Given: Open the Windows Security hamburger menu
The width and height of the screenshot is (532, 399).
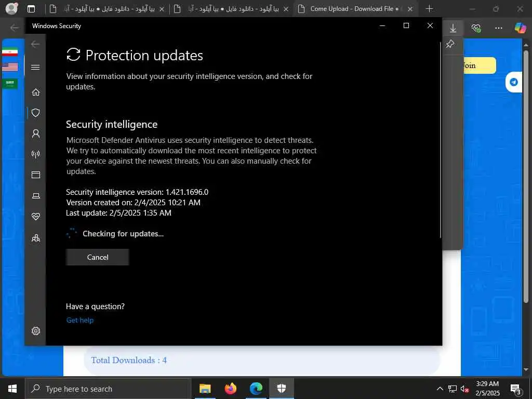Looking at the screenshot, I should click(35, 67).
